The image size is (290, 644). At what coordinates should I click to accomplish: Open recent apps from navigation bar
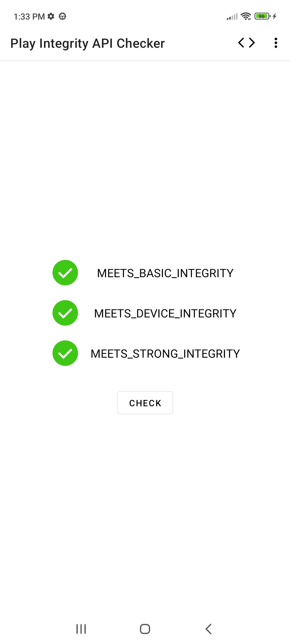[81, 629]
